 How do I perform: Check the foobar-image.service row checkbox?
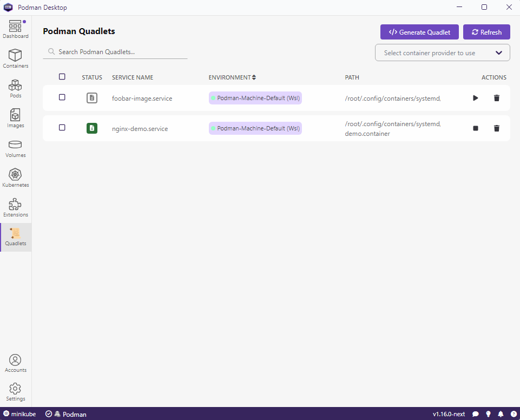coord(62,97)
